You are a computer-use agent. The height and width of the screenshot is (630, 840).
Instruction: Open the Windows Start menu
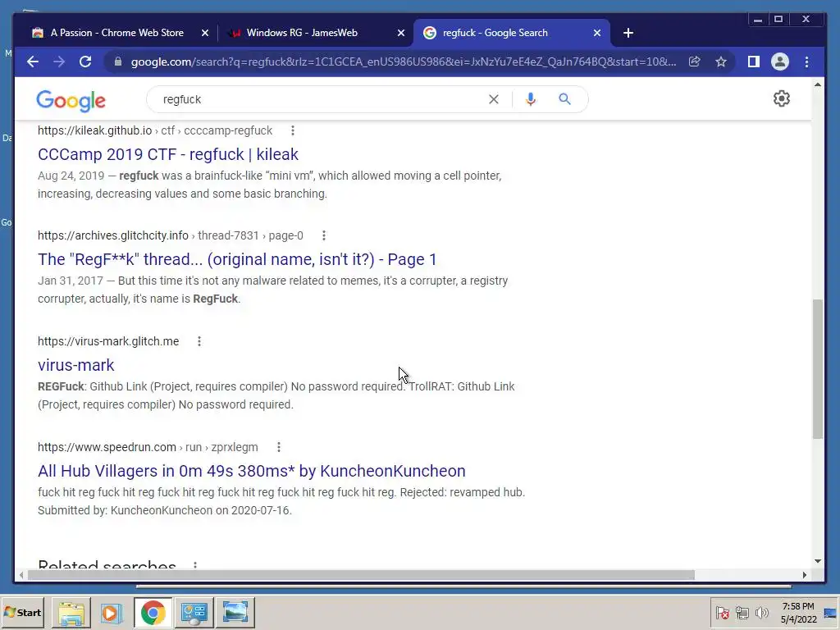(x=22, y=612)
